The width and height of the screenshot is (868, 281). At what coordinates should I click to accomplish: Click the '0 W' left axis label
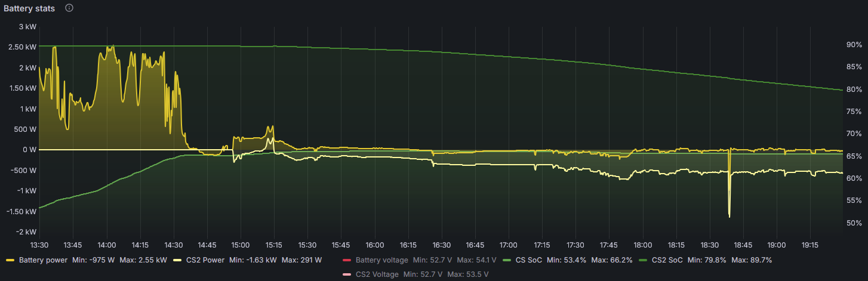tap(30, 150)
